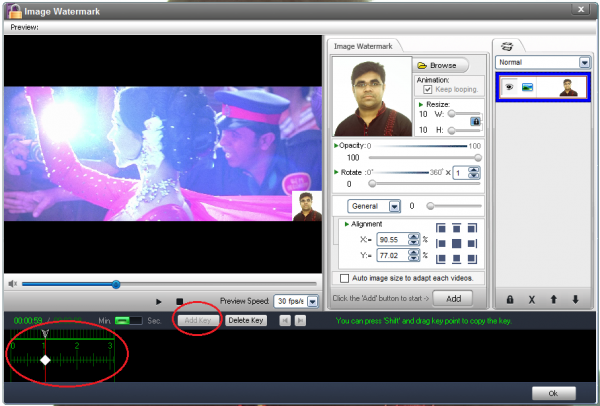Click the Add Key button
The height and width of the screenshot is (406, 600).
[x=197, y=320]
